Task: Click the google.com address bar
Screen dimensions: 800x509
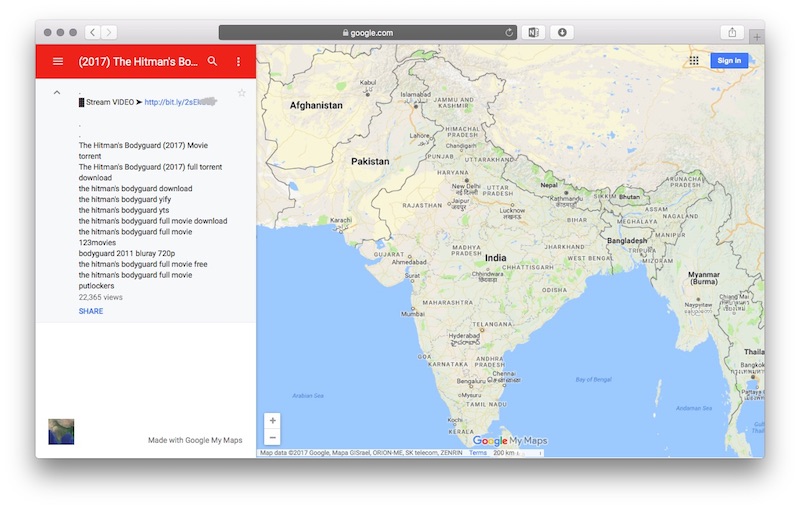Action: tap(367, 32)
